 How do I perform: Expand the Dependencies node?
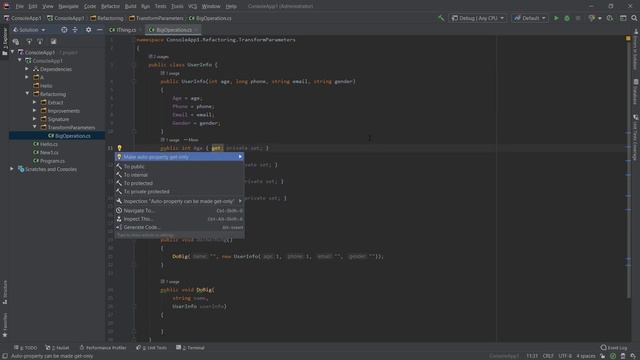pos(27,69)
